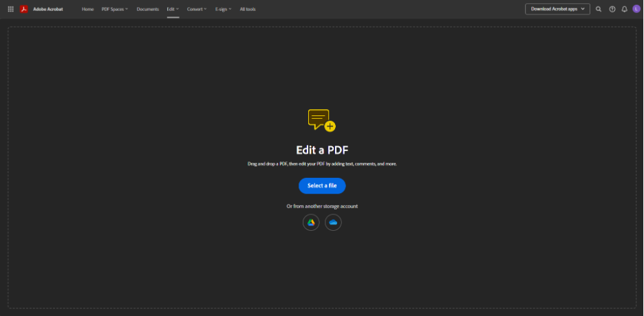Screen dimensions: 644x316
Task: Expand the E-sign dropdown menu
Action: [x=223, y=9]
